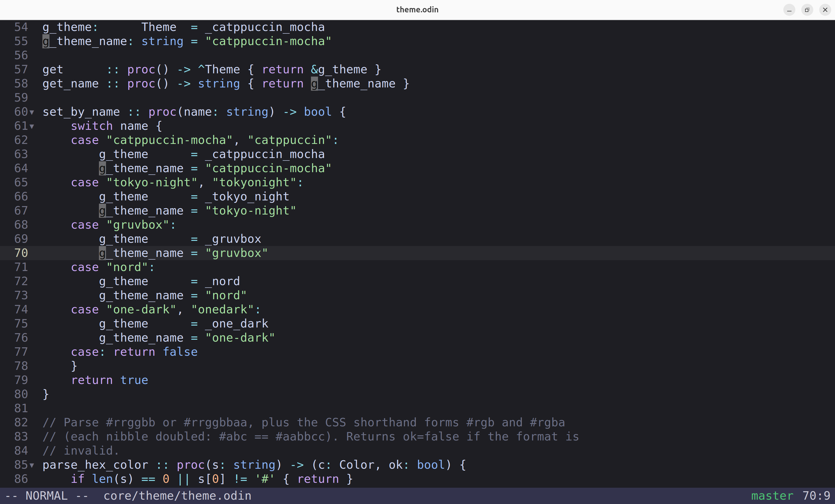Collapse the fold at line 60 set_by_name
This screenshot has width=835, height=504.
[x=32, y=112]
